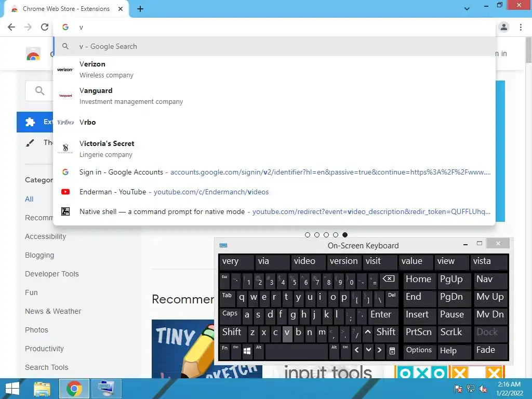The width and height of the screenshot is (532, 399).
Task: Open tab search chevron in title bar
Action: [467, 9]
